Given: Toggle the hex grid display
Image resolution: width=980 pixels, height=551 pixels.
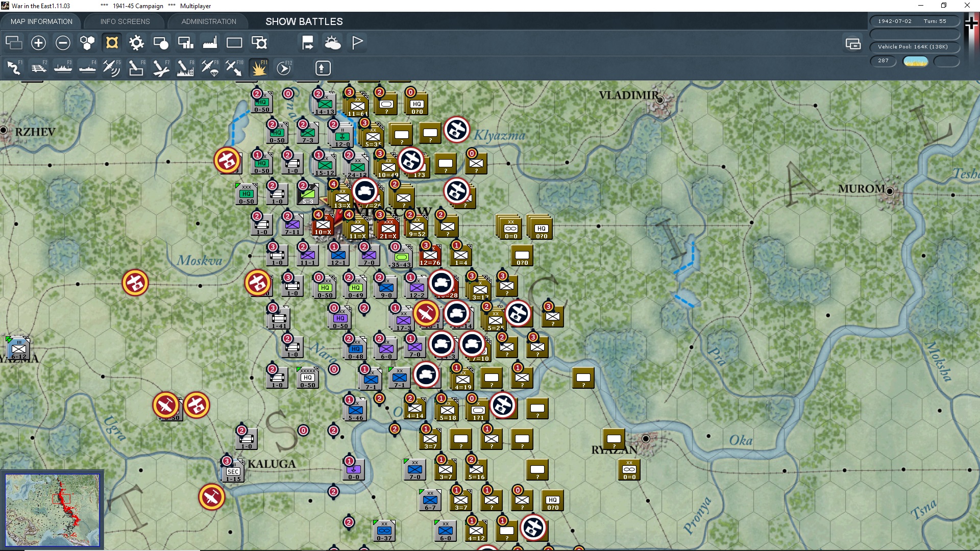Looking at the screenshot, I should click(x=87, y=42).
